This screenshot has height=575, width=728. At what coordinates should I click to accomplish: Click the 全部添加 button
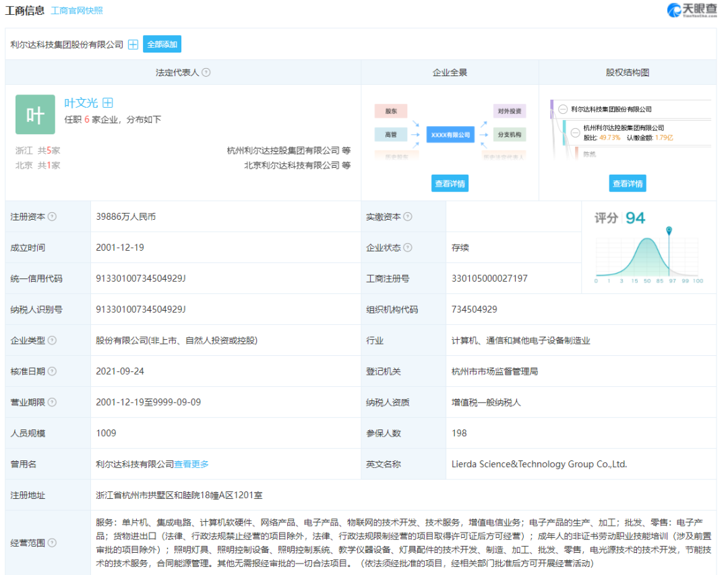162,44
